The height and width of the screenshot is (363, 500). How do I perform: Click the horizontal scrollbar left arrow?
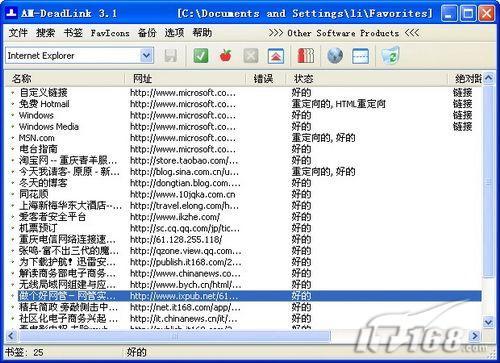click(x=11, y=336)
